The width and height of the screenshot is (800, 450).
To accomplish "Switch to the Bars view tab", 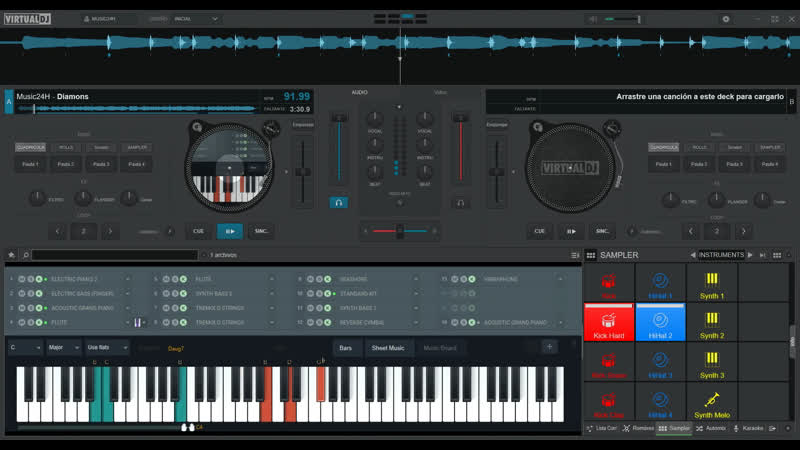I will 345,348.
